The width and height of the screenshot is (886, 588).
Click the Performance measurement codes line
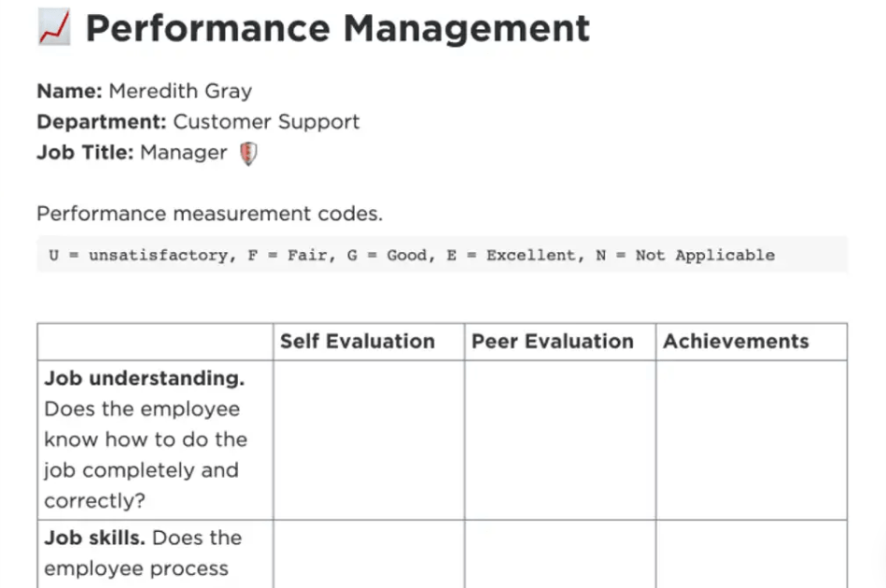click(210, 214)
